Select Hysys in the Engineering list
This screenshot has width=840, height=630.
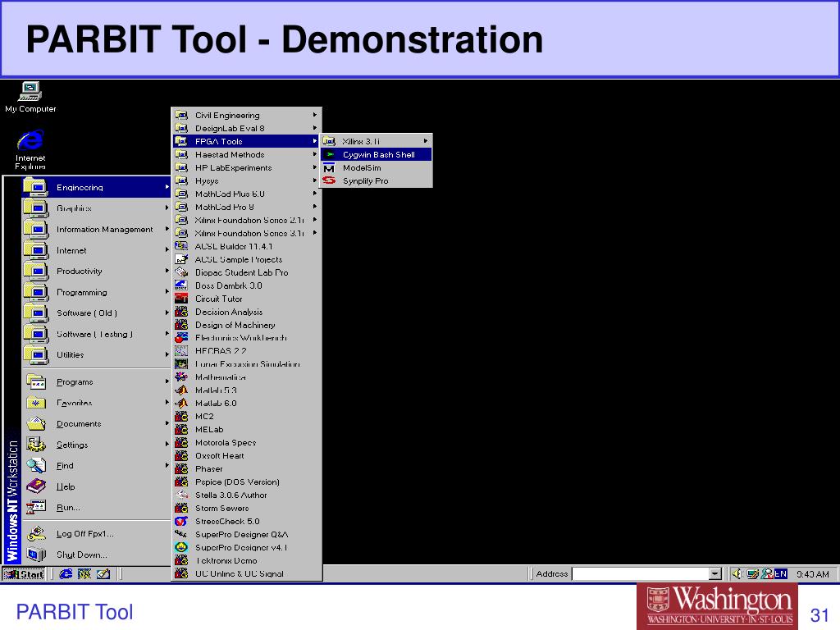tap(246, 180)
